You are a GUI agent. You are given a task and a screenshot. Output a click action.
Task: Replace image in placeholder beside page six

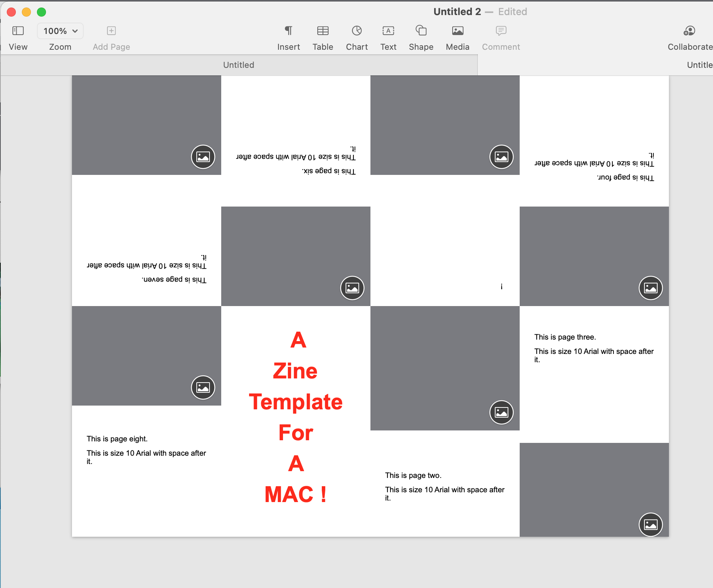502,157
